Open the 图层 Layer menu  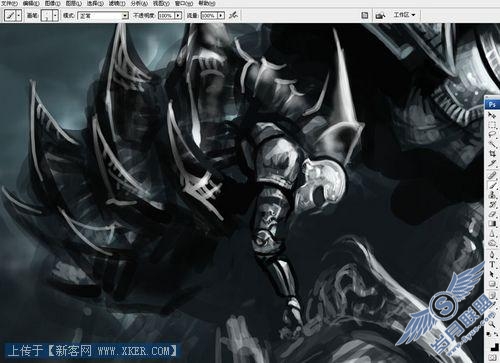tap(74, 3)
